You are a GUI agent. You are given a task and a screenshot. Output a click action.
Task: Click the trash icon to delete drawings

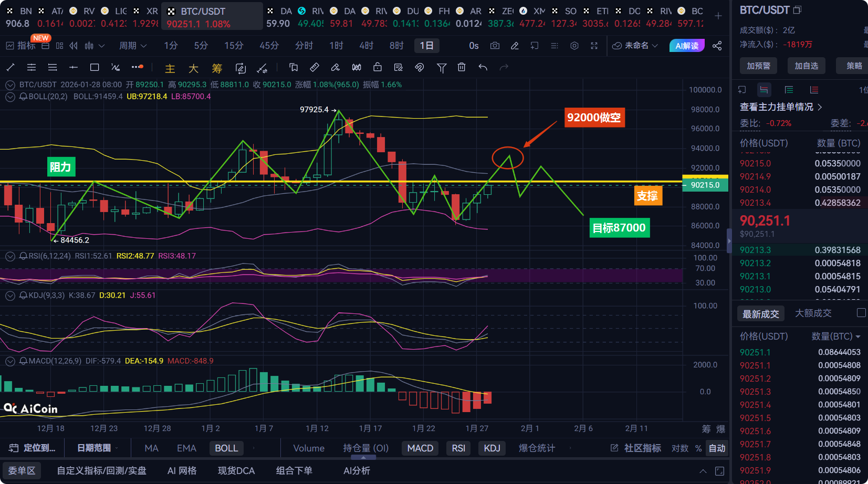(x=462, y=67)
